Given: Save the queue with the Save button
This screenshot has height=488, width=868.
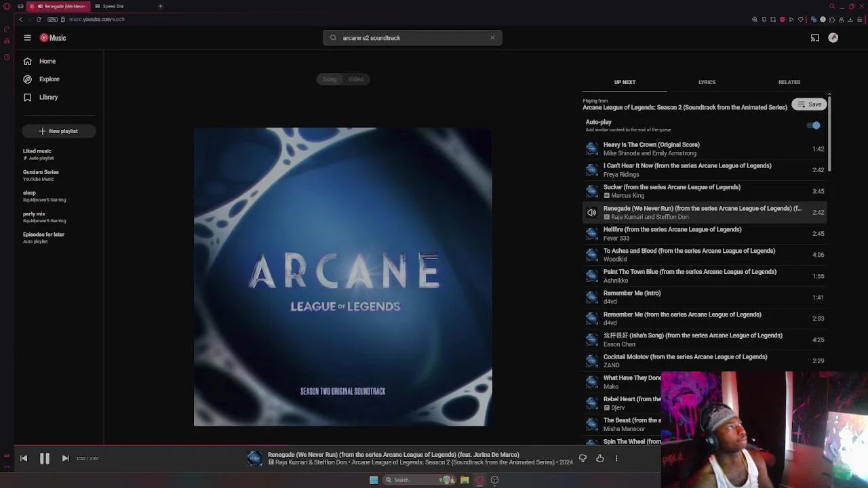Looking at the screenshot, I should point(809,104).
